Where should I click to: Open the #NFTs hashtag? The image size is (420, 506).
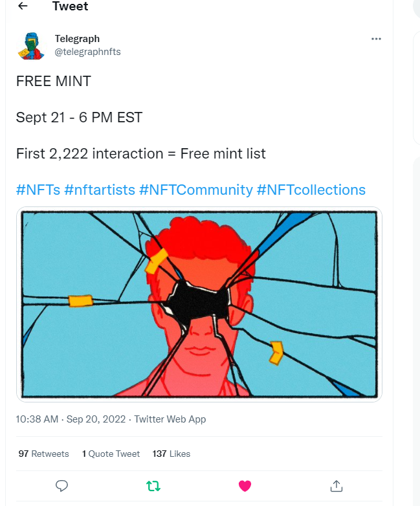(38, 190)
